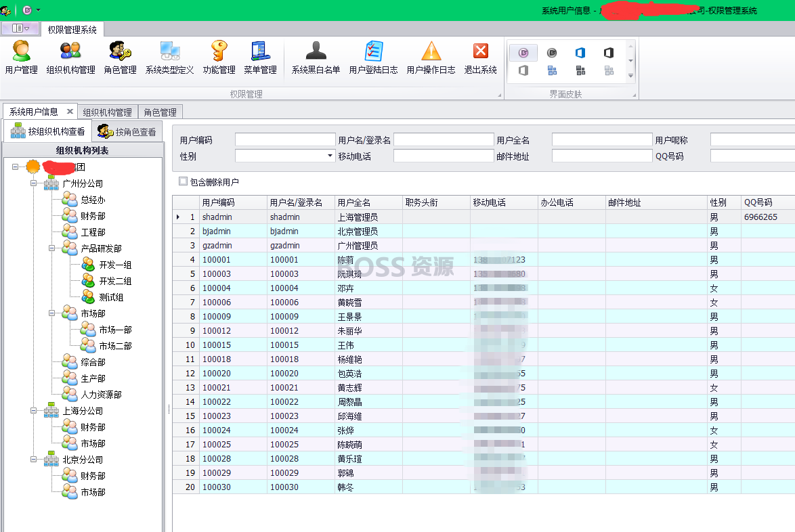
Task: Select the dark tiles skin icon
Action: coord(580,70)
